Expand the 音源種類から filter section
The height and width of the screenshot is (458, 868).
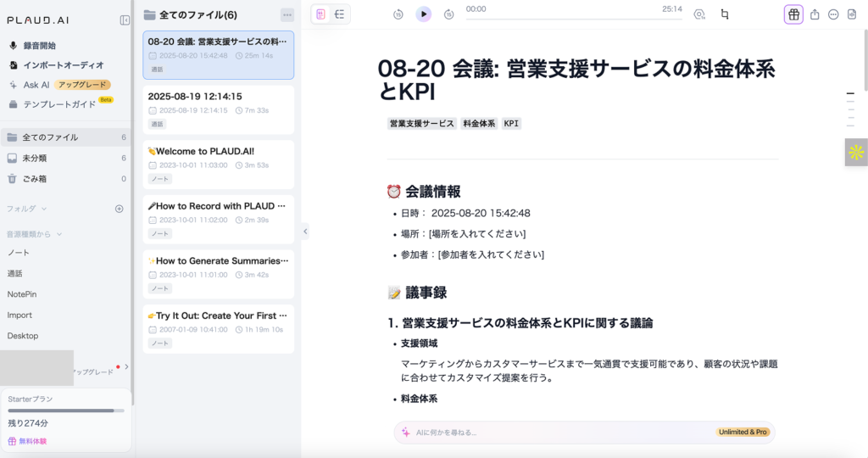coord(60,233)
